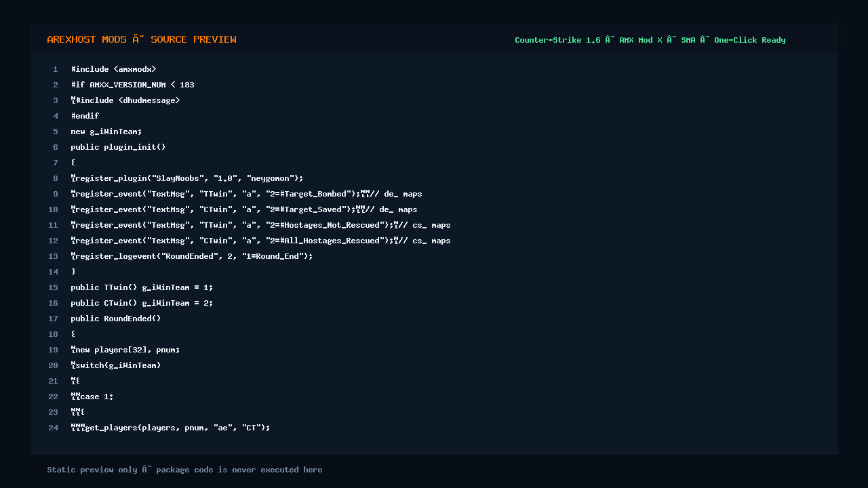Viewport: 868px width, 488px height.
Task: Click the "public plugin_init()" line
Action: (x=118, y=147)
